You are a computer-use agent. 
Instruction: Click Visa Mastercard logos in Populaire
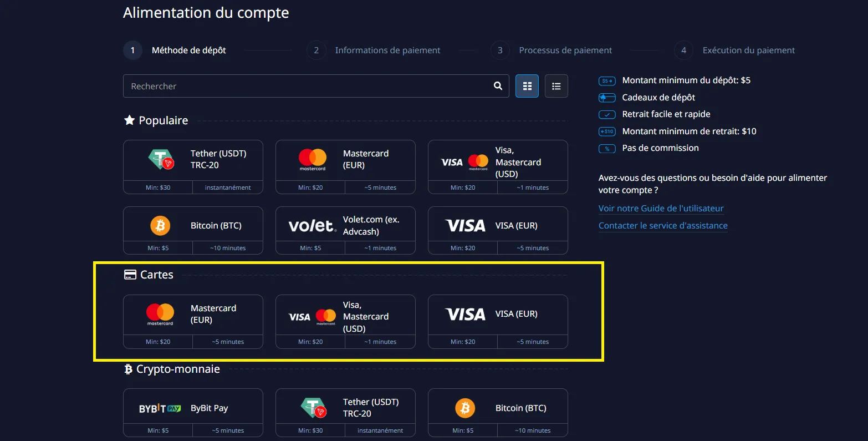(464, 162)
